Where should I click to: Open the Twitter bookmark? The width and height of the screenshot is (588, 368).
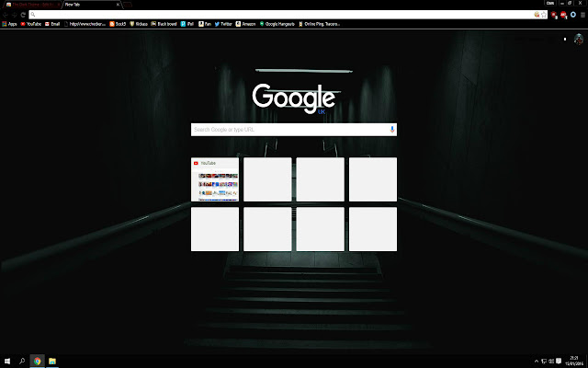pos(223,24)
